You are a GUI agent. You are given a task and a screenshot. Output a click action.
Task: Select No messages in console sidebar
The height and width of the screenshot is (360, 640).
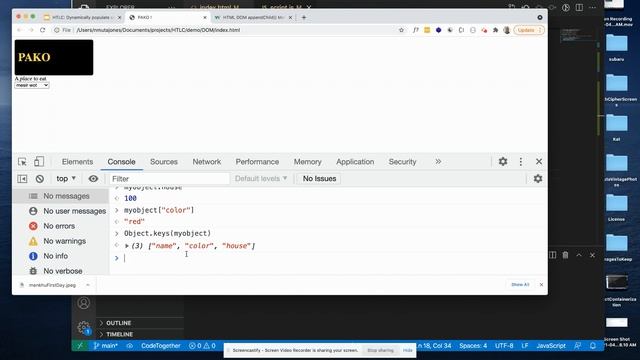click(x=61, y=196)
